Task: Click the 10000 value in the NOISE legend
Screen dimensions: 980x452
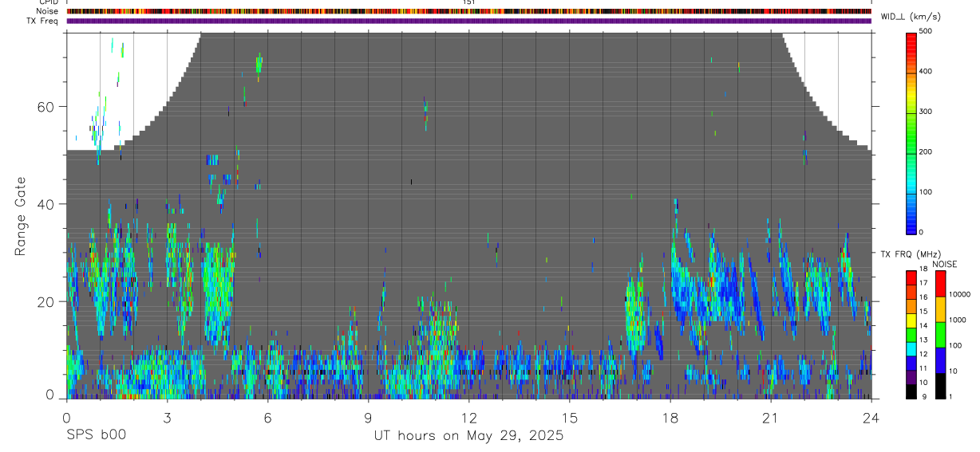Action: [x=959, y=294]
